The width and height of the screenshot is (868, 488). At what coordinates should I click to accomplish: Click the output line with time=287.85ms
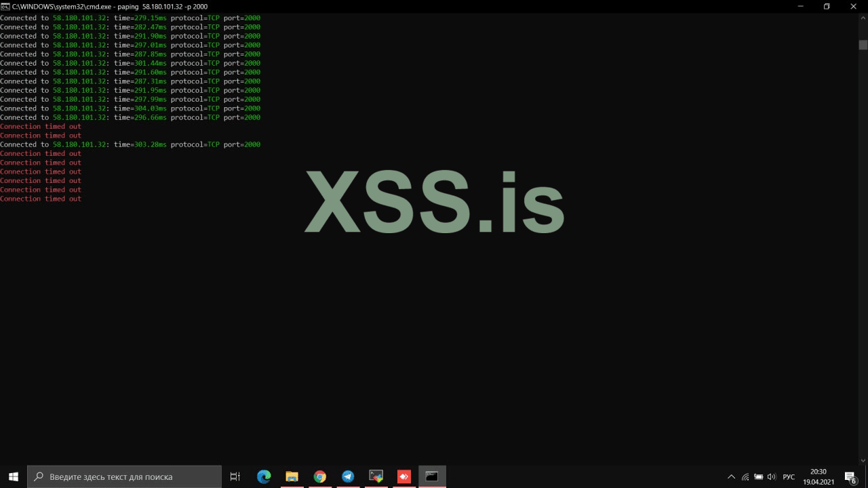click(x=130, y=54)
